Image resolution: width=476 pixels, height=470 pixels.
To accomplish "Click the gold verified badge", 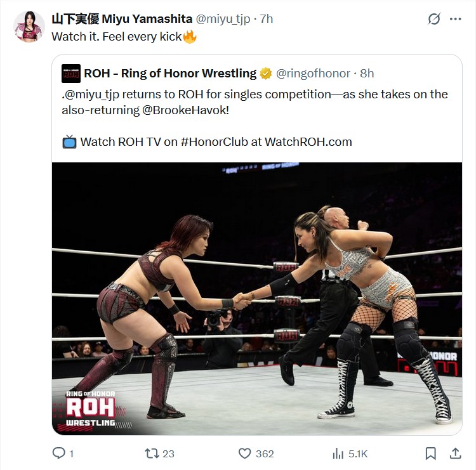I will [266, 74].
